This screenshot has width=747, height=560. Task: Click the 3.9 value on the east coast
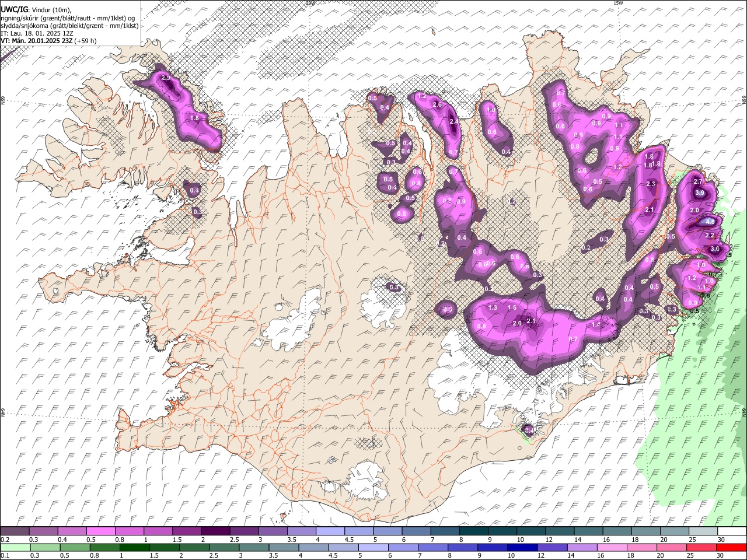[700, 193]
